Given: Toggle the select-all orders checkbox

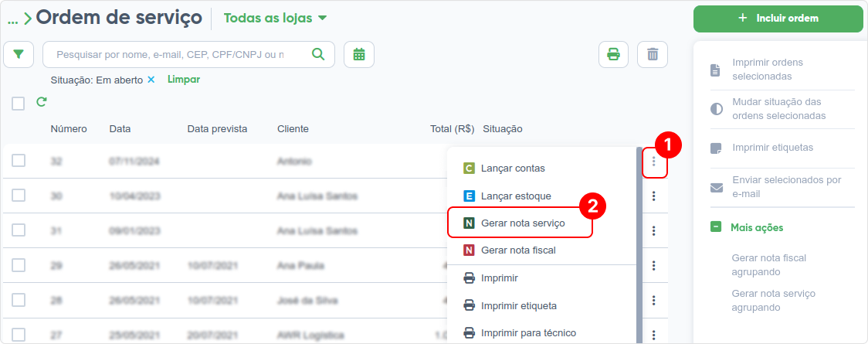Looking at the screenshot, I should coord(19,104).
